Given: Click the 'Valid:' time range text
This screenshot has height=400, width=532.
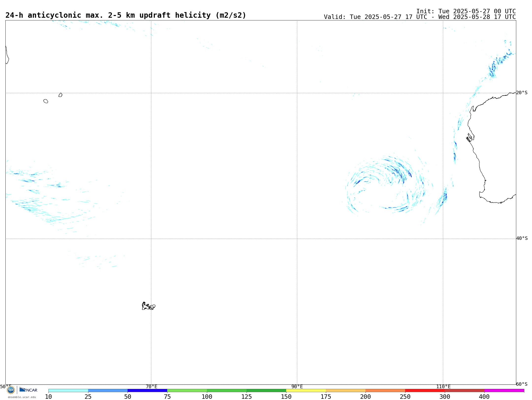Looking at the screenshot, I should pyautogui.click(x=420, y=17).
